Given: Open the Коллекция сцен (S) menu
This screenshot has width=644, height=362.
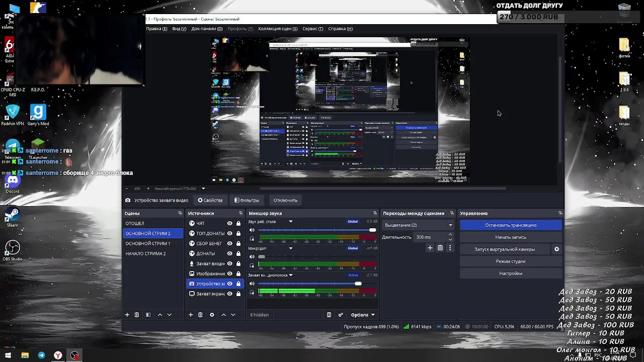Looking at the screenshot, I should tap(278, 29).
